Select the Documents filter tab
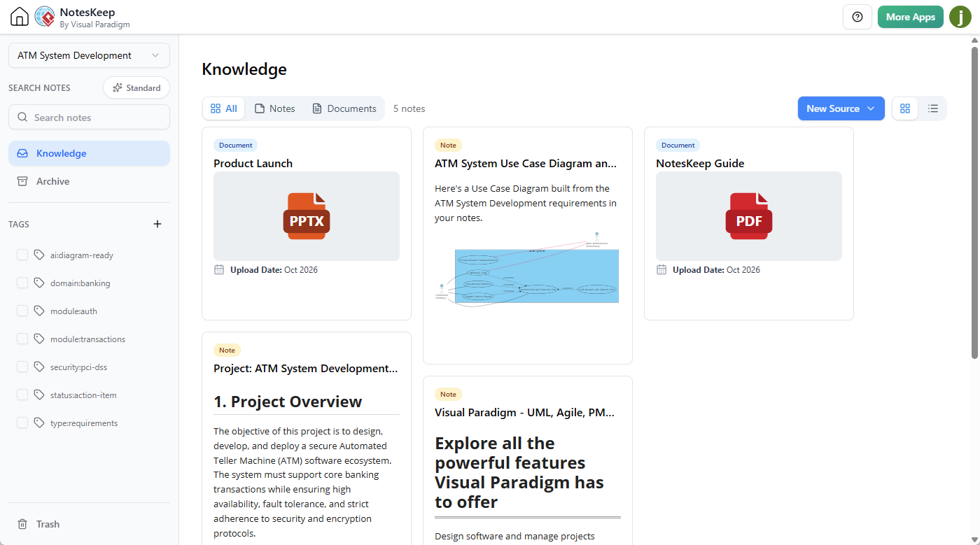This screenshot has height=545, width=980. point(344,108)
